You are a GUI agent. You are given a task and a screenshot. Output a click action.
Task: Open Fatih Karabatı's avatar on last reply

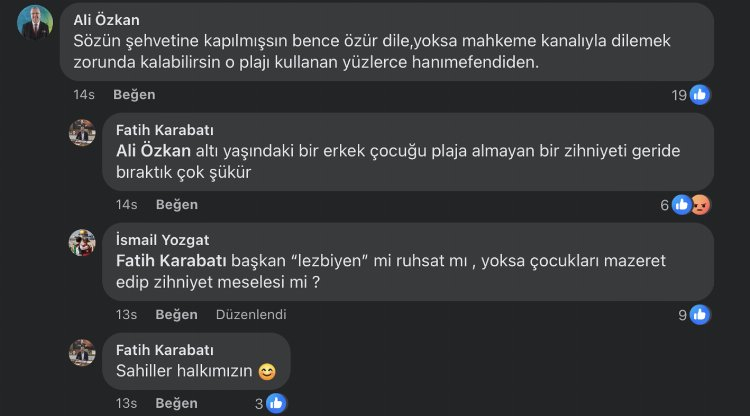coord(82,353)
